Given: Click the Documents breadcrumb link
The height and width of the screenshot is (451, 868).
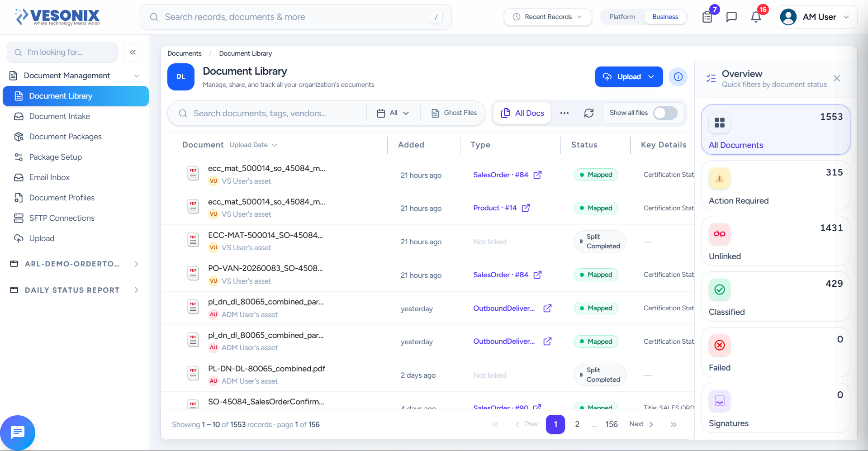Looking at the screenshot, I should 184,53.
